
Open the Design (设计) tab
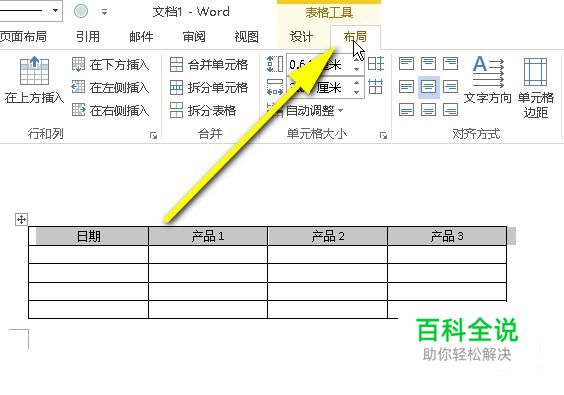(301, 37)
